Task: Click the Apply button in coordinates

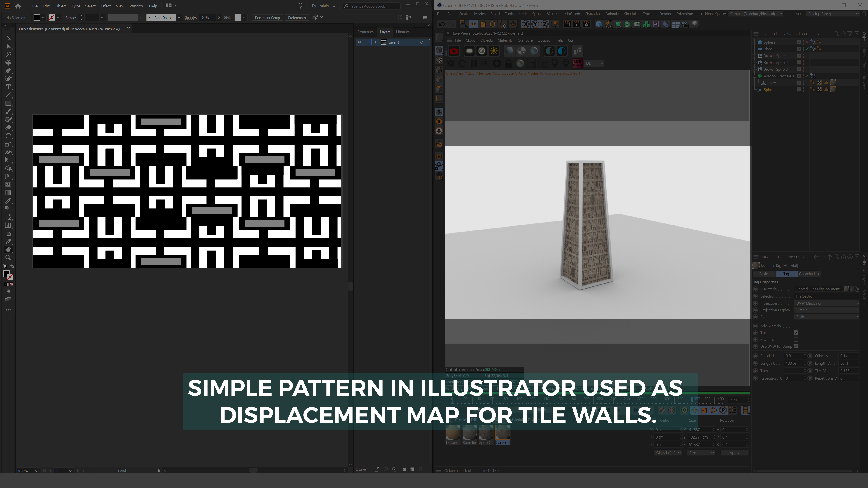Action: 734,453
